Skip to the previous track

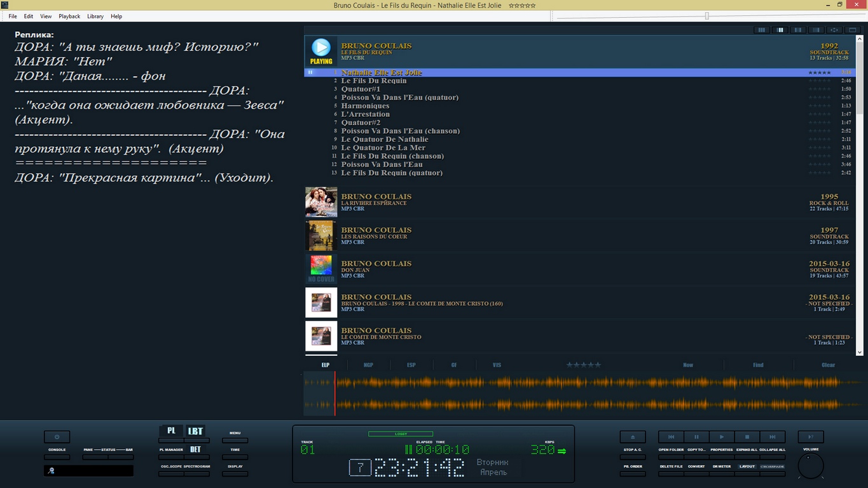(671, 437)
